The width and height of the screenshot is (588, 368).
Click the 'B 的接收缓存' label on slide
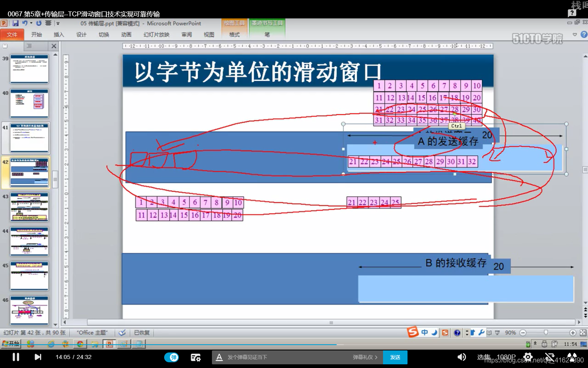coord(456,263)
